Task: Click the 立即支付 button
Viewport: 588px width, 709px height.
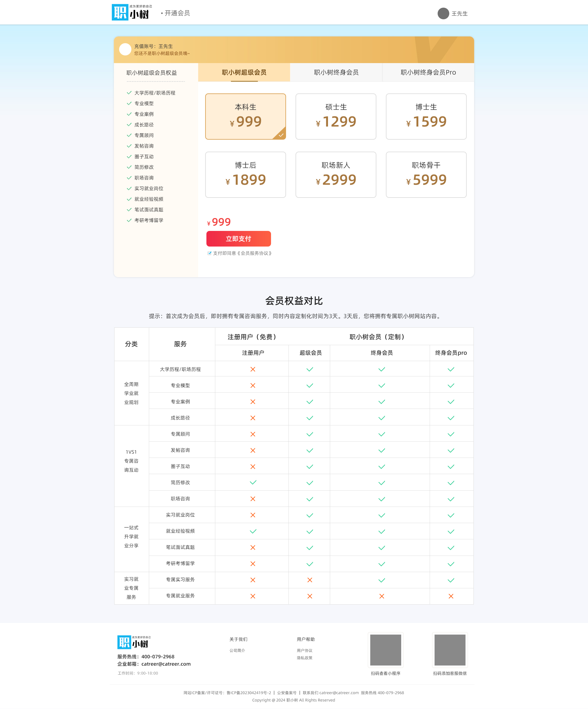Action: (x=239, y=239)
